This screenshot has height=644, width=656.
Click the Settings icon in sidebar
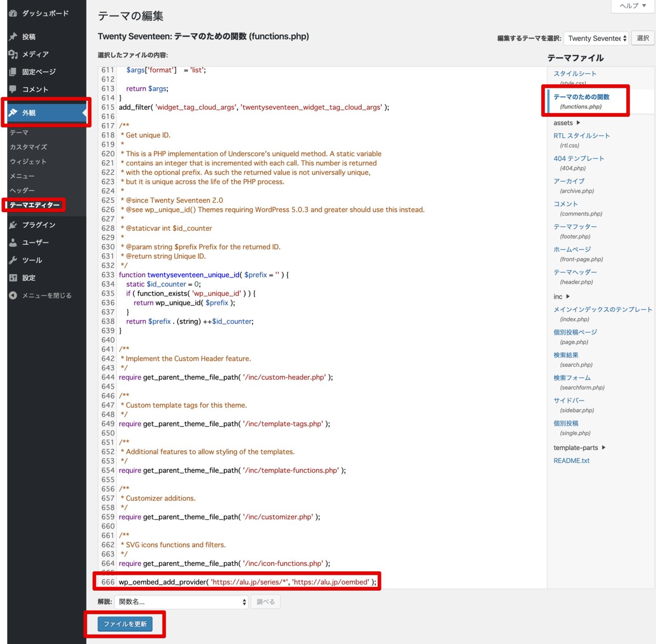pos(13,278)
